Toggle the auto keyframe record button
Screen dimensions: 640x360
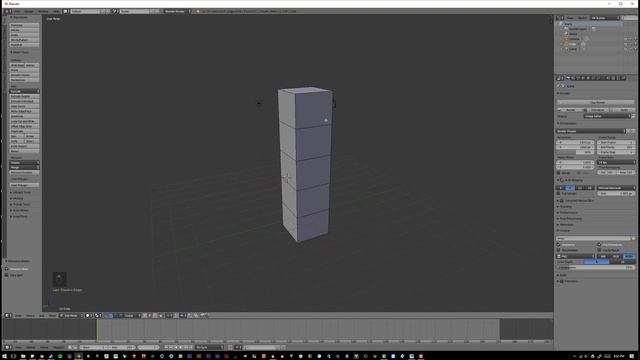pos(230,347)
